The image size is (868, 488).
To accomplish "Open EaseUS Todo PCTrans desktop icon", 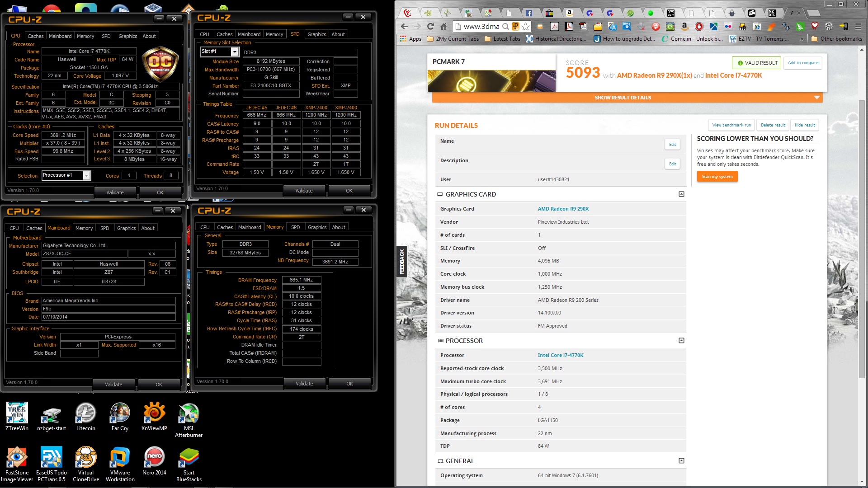I will point(52,464).
